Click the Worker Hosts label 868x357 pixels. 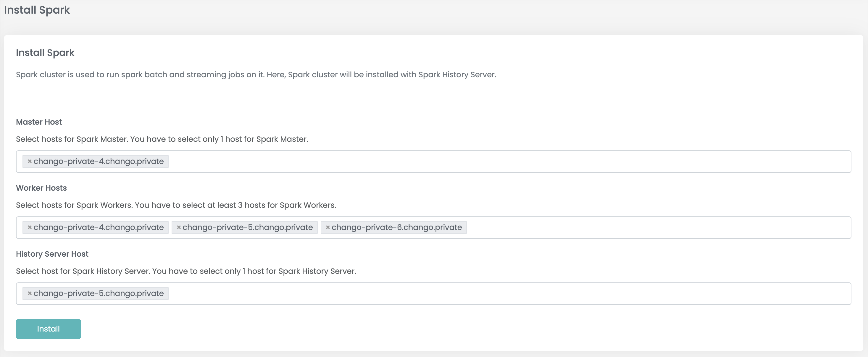[x=41, y=188]
